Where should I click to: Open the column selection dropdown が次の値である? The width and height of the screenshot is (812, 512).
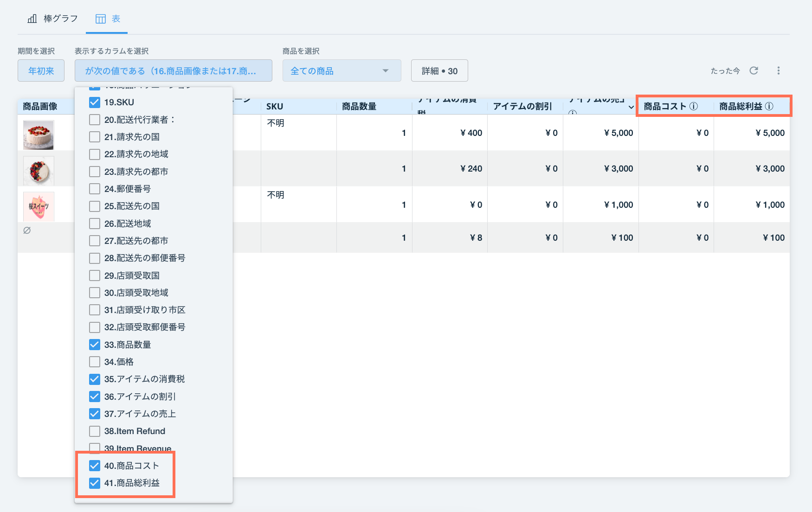(173, 70)
